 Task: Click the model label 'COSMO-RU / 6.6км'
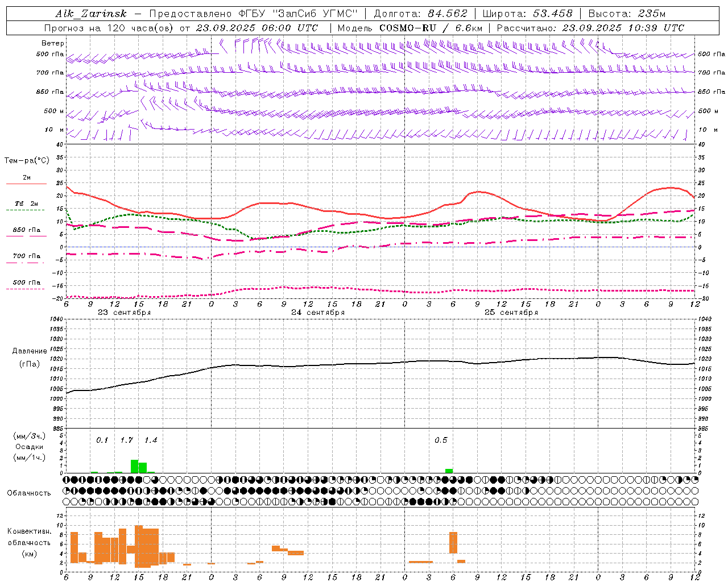pyautogui.click(x=431, y=28)
